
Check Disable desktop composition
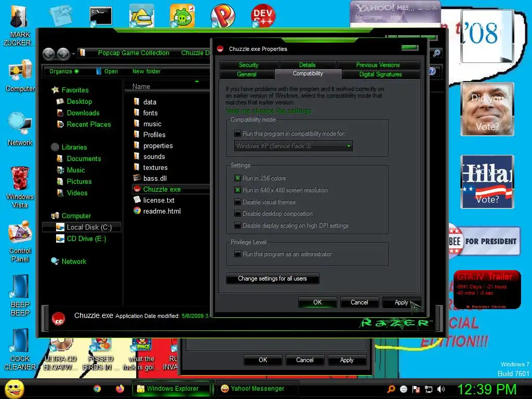click(x=238, y=214)
